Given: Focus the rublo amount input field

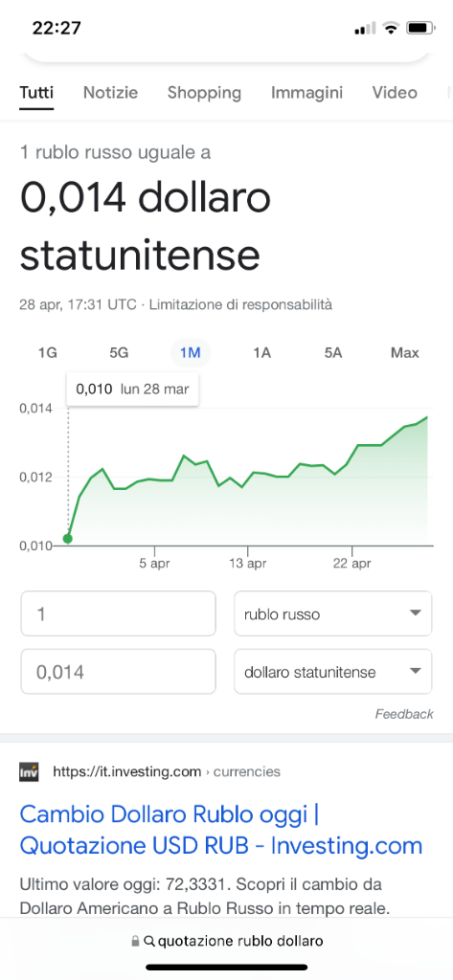Looking at the screenshot, I should (x=118, y=613).
